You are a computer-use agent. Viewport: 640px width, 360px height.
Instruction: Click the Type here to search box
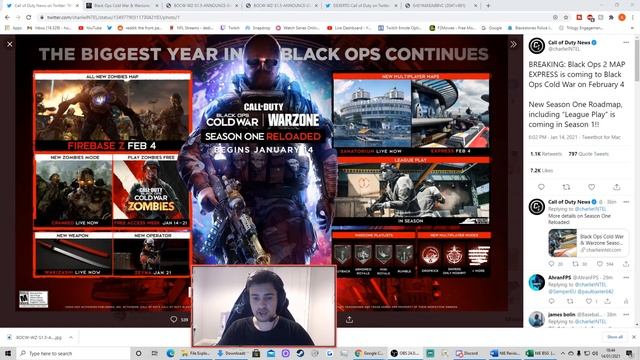[74, 353]
